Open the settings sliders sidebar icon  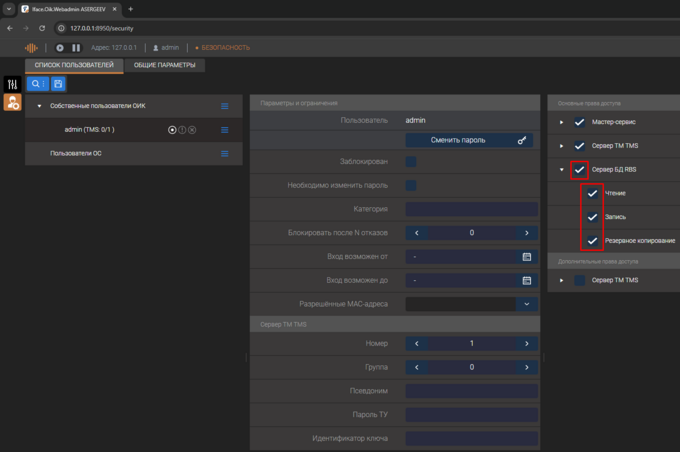click(x=12, y=84)
